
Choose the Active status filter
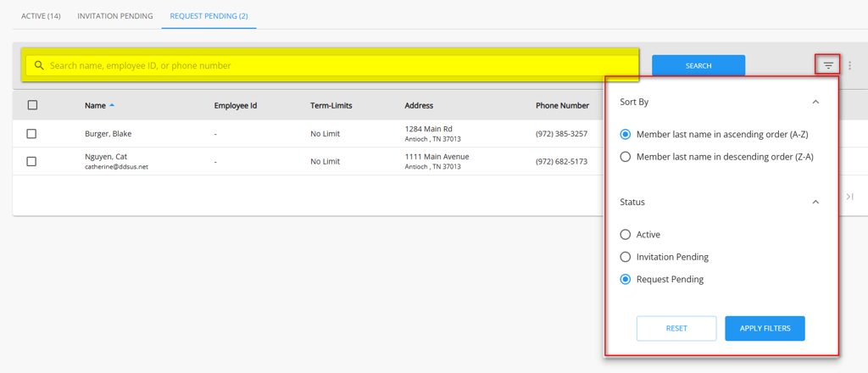(626, 235)
